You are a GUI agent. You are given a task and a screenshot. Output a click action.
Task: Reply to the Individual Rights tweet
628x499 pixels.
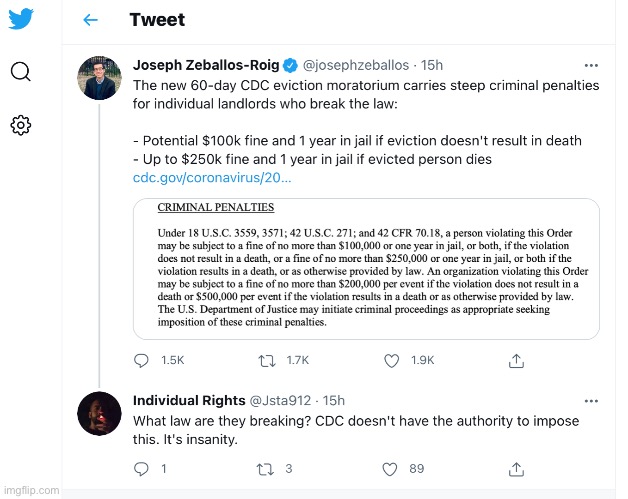pyautogui.click(x=142, y=468)
